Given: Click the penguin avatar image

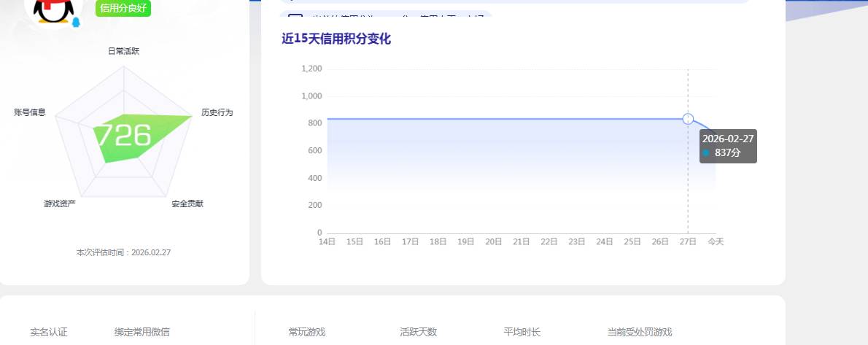Looking at the screenshot, I should click(54, 12).
